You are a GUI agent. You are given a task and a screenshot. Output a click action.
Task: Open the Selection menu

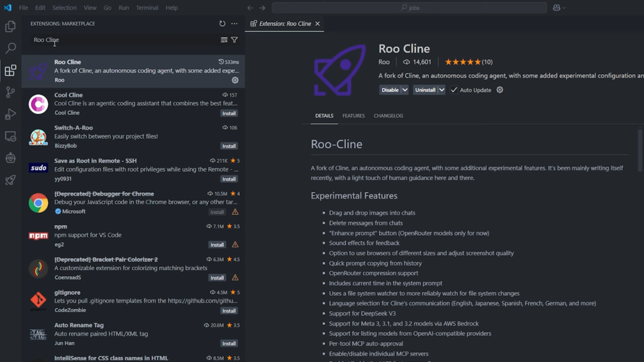point(64,8)
